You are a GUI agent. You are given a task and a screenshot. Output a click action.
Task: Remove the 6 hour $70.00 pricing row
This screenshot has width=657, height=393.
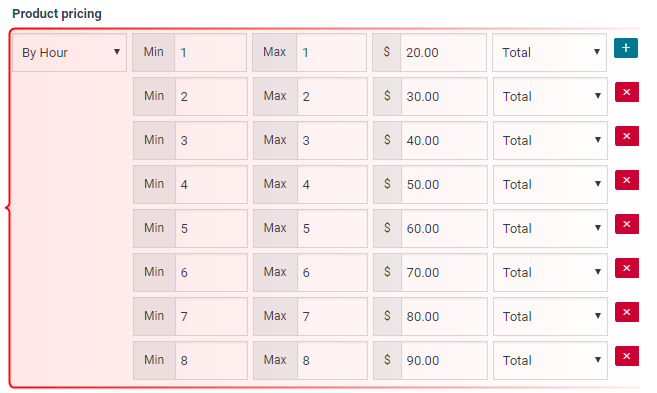[x=626, y=268]
